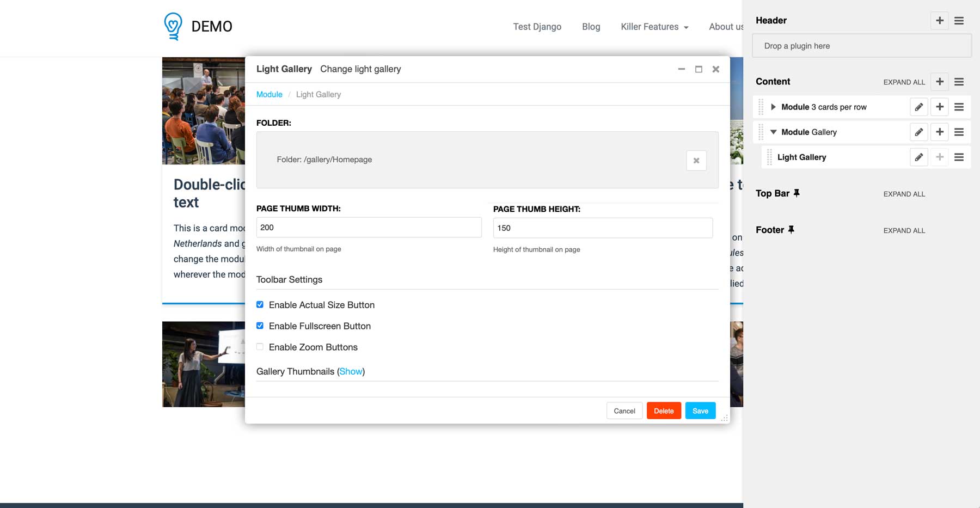
Task: Enable Zoom Buttons
Action: click(x=260, y=346)
